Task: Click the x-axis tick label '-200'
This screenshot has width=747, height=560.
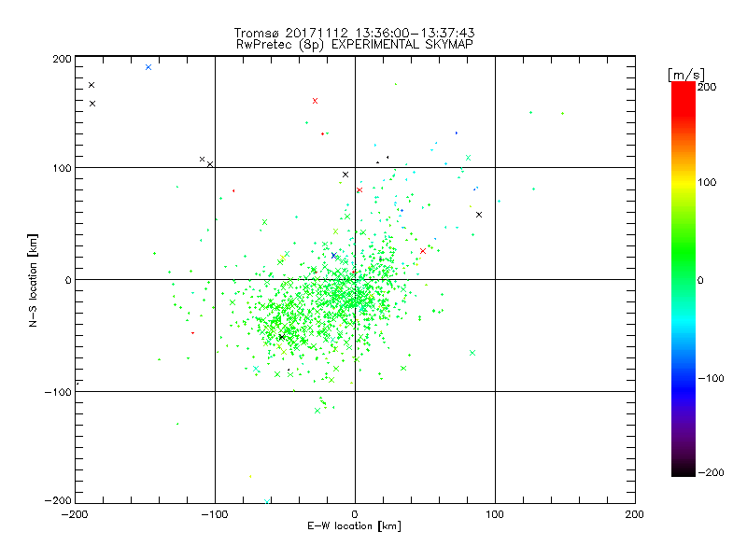Action: point(75,514)
